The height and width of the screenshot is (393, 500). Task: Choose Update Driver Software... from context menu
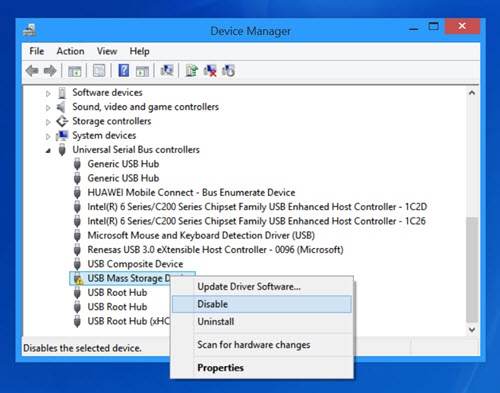(262, 287)
